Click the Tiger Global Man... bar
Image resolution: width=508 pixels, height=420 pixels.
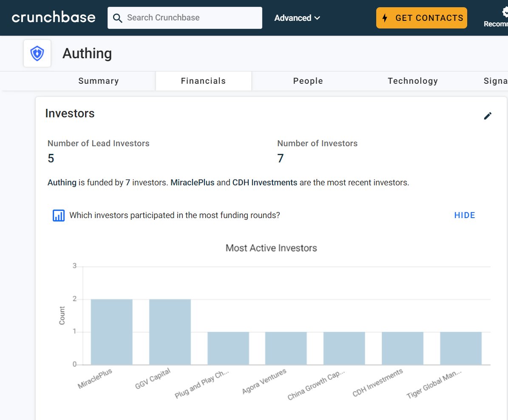tap(461, 349)
